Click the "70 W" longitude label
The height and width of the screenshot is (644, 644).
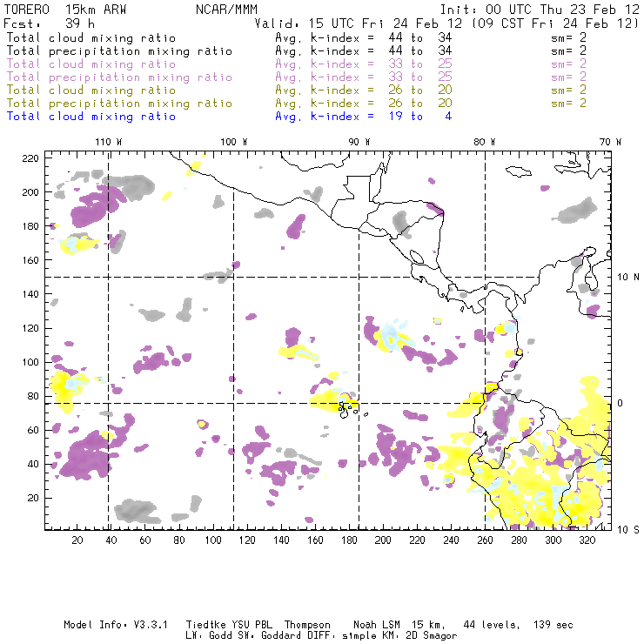tap(610, 142)
